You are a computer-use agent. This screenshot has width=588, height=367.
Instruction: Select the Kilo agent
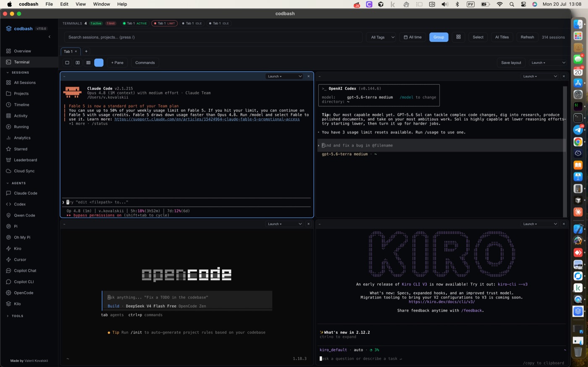pos(29,304)
